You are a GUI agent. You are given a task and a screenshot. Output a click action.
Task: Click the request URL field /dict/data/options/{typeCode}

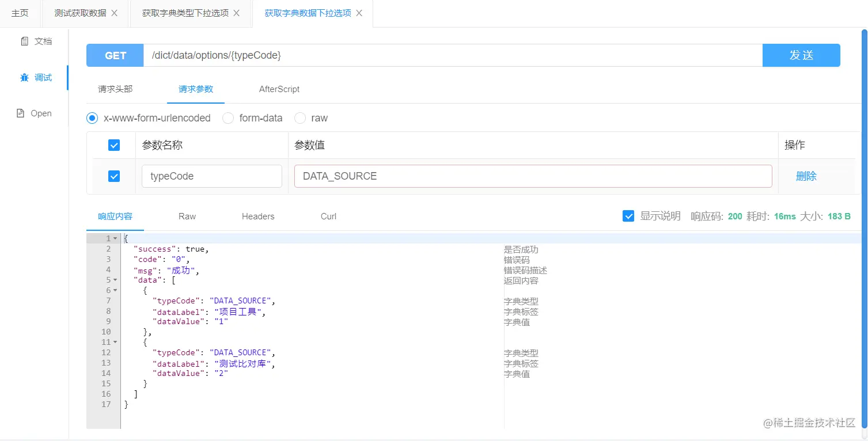click(453, 55)
